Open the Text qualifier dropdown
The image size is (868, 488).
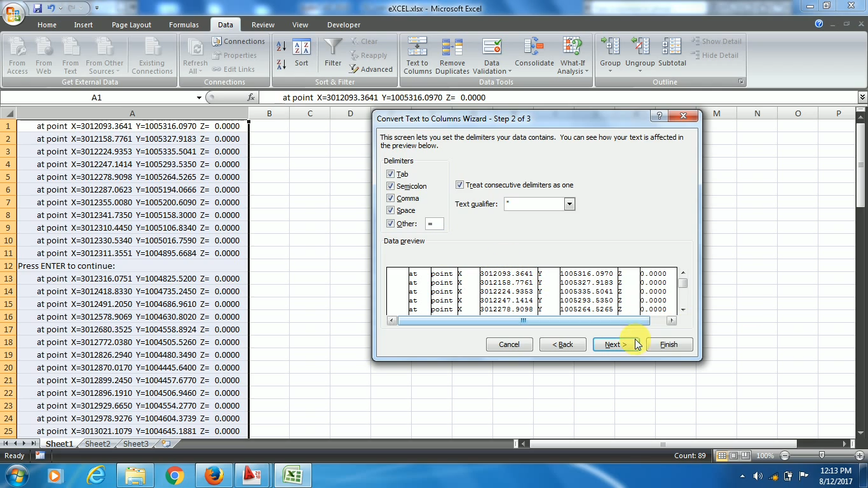tap(569, 204)
